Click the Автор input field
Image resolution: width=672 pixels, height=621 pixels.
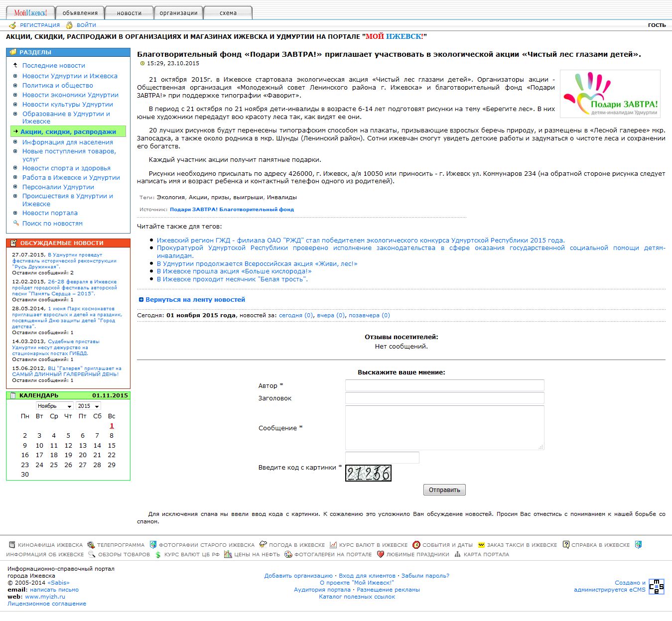444,385
